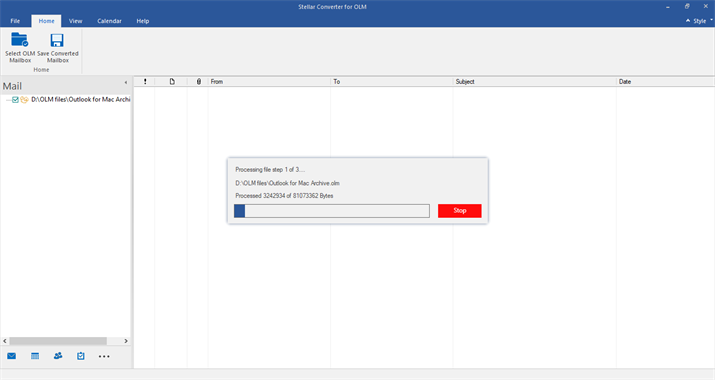This screenshot has width=715, height=380.
Task: Open Tasks view icon in bottom bar
Action: [x=81, y=356]
